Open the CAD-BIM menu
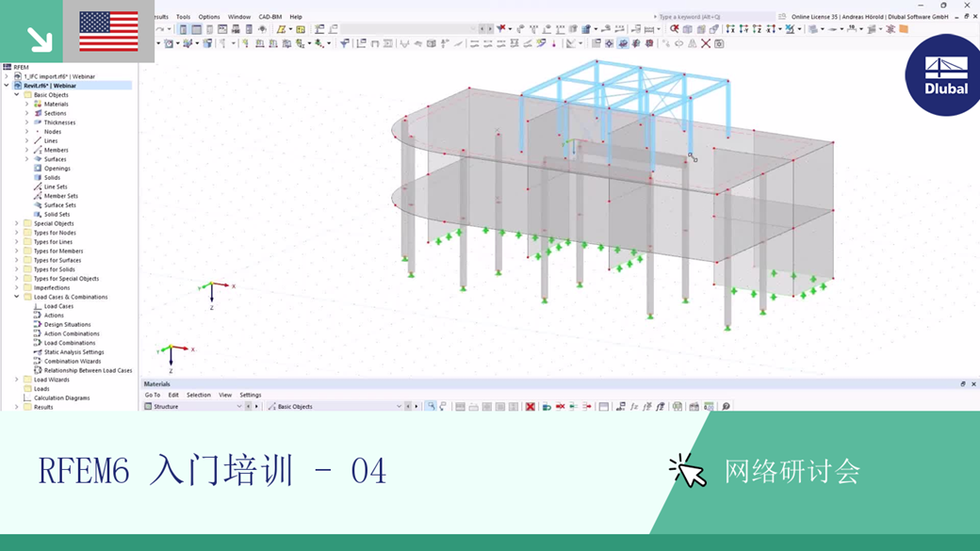 point(270,17)
